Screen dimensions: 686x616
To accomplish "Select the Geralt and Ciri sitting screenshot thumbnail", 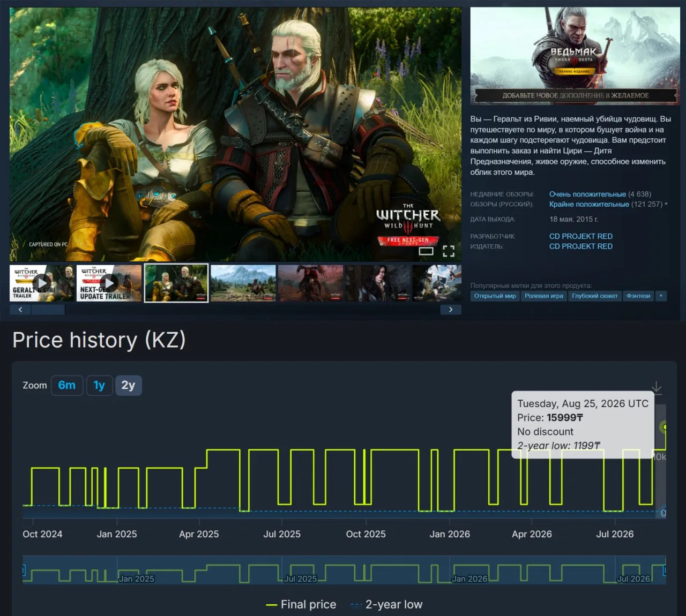I will tap(176, 283).
